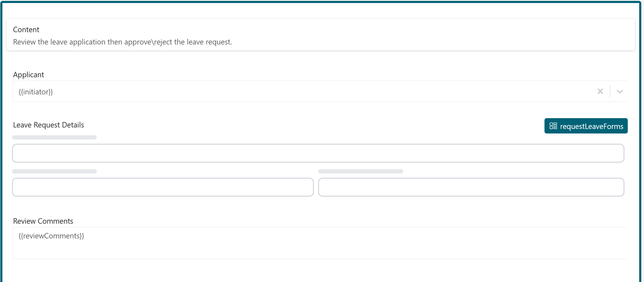The width and height of the screenshot is (644, 282).
Task: Click the Review Comments label
Action: [43, 221]
